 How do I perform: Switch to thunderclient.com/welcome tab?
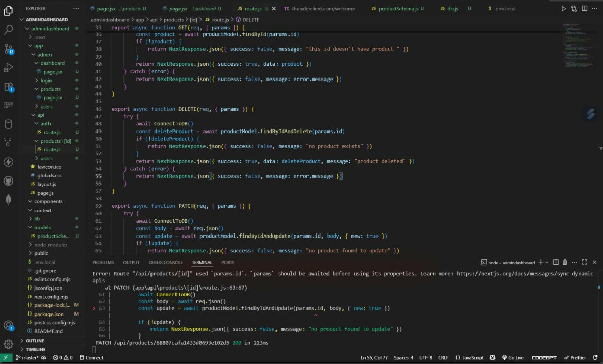click(x=323, y=9)
